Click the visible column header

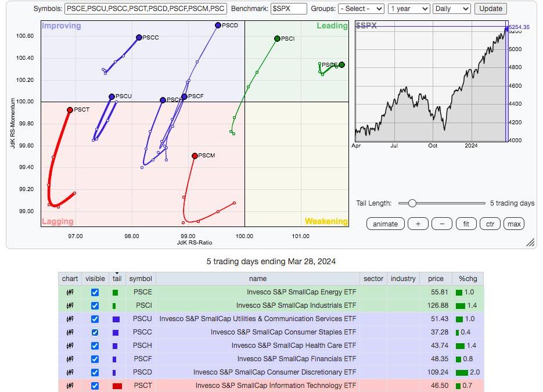click(x=95, y=279)
